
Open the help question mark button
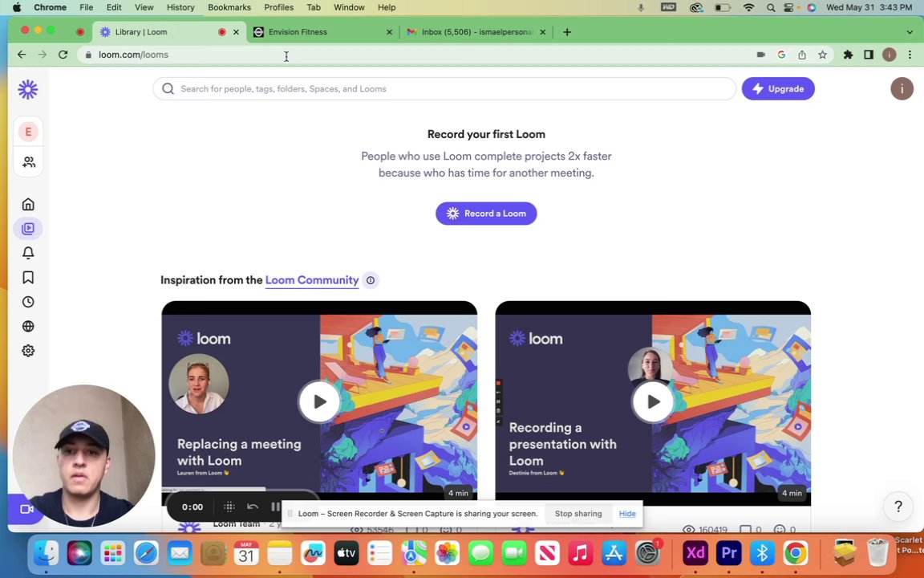[898, 506]
